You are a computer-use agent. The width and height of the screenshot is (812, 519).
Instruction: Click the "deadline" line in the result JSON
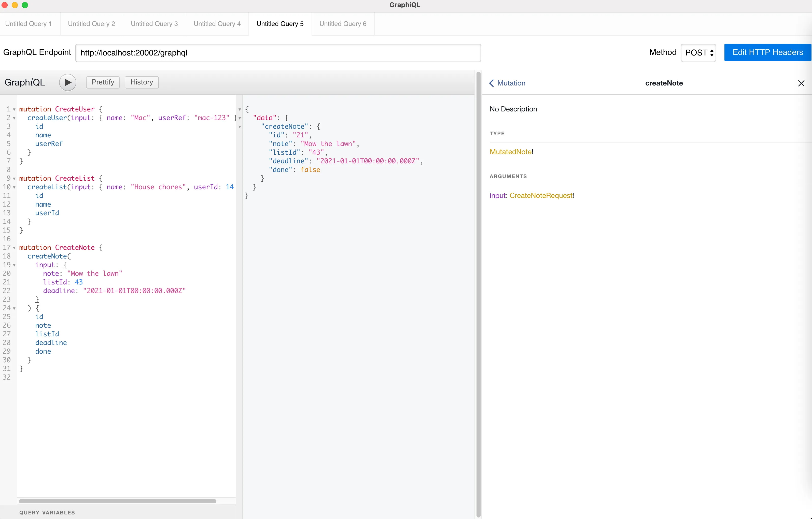click(346, 161)
